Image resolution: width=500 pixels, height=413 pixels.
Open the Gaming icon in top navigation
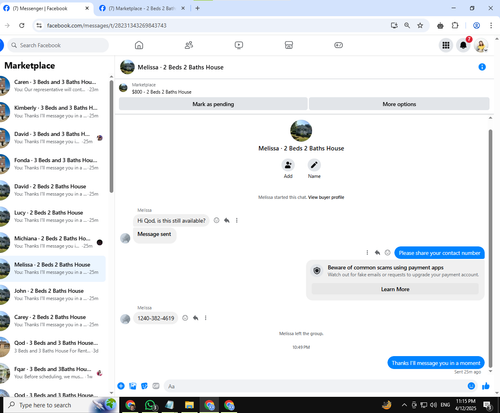coord(338,45)
